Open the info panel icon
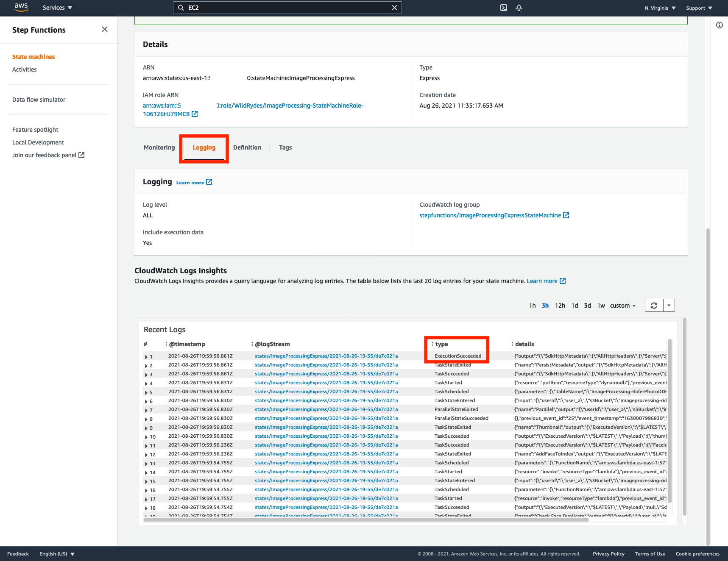Image resolution: width=728 pixels, height=561 pixels. tap(720, 25)
